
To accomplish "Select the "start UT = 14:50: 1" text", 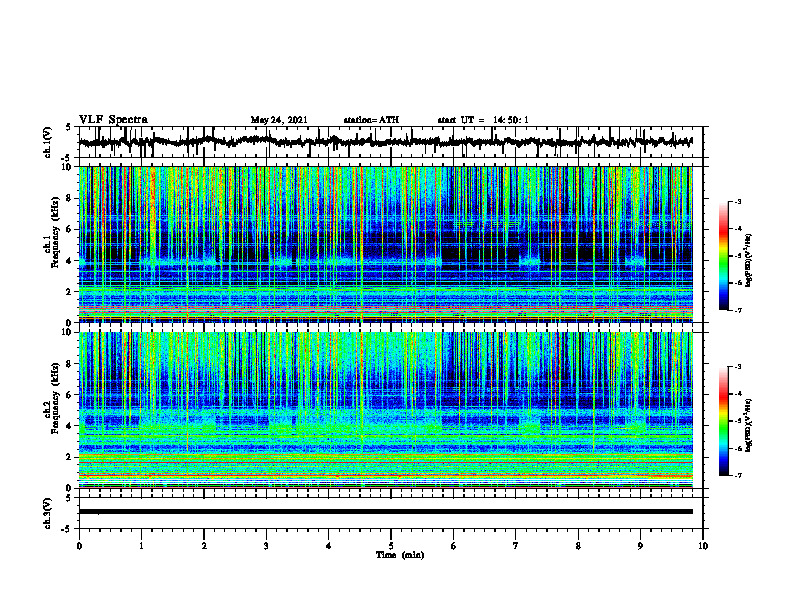I will coord(483,120).
